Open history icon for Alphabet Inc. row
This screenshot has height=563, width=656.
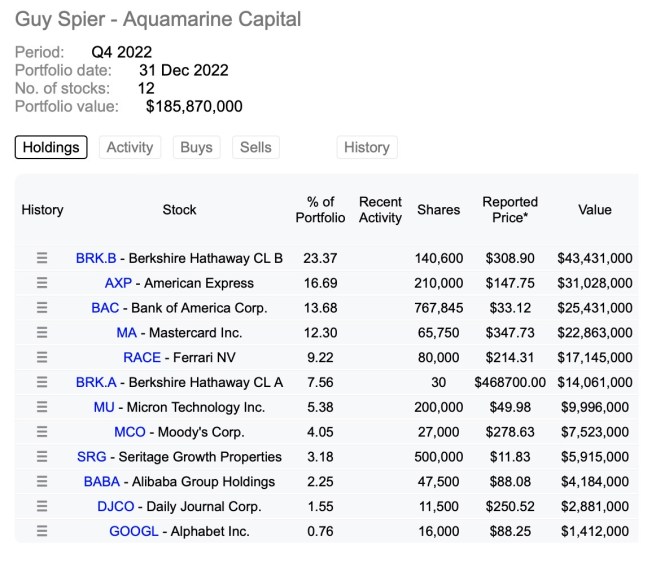click(x=42, y=531)
